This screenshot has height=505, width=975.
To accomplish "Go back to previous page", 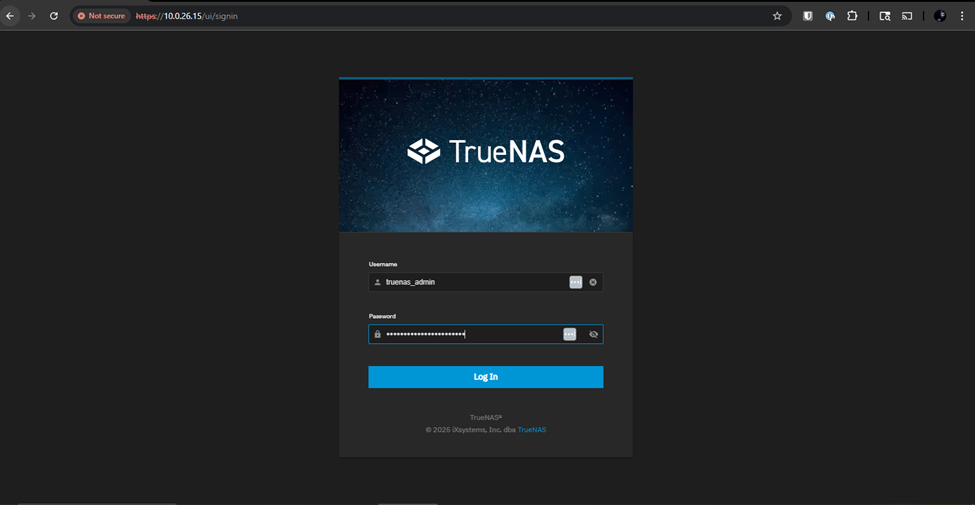I will 10,16.
